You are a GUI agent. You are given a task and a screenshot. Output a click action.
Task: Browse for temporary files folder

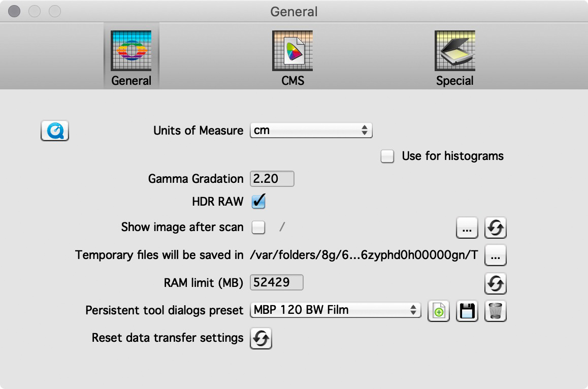pyautogui.click(x=495, y=255)
